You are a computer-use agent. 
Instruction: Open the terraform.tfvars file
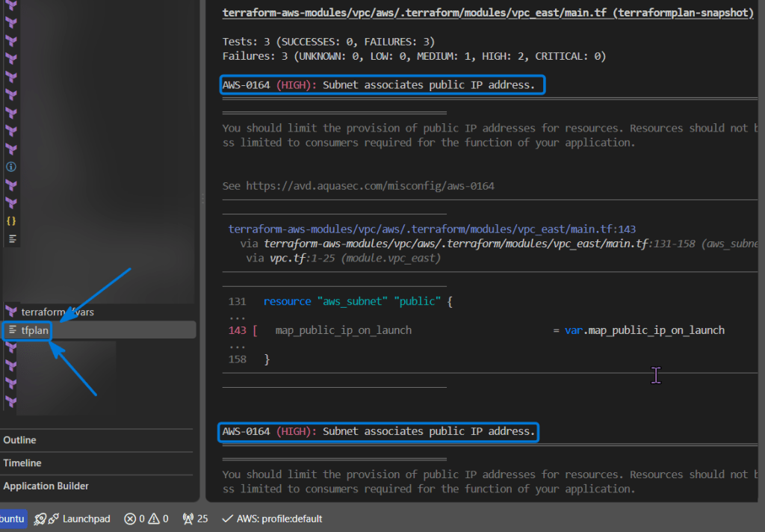(57, 312)
